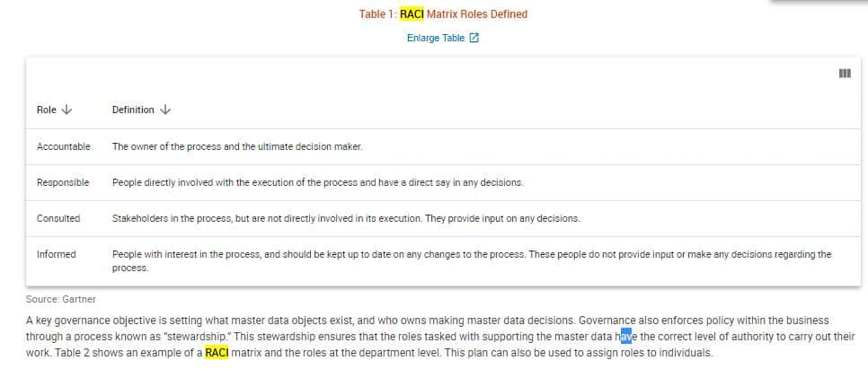Open the column layout icon above the table
868x378 pixels.
(x=844, y=74)
